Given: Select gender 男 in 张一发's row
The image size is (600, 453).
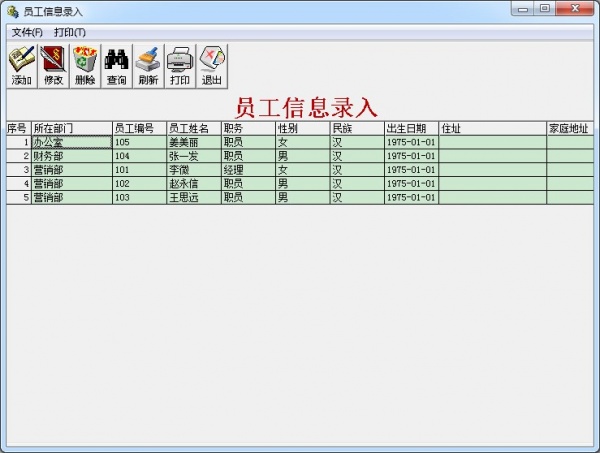Looking at the screenshot, I should point(303,156).
